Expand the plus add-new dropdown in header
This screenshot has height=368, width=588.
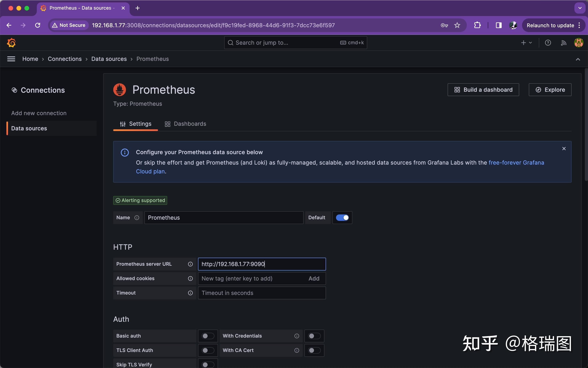(x=527, y=43)
